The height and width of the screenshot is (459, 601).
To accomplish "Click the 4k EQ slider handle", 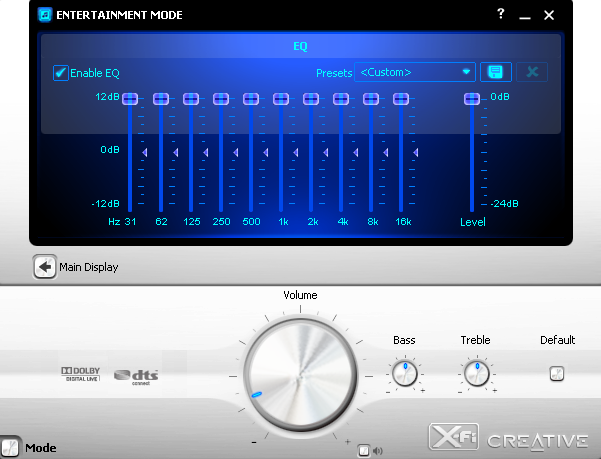I will [x=341, y=99].
